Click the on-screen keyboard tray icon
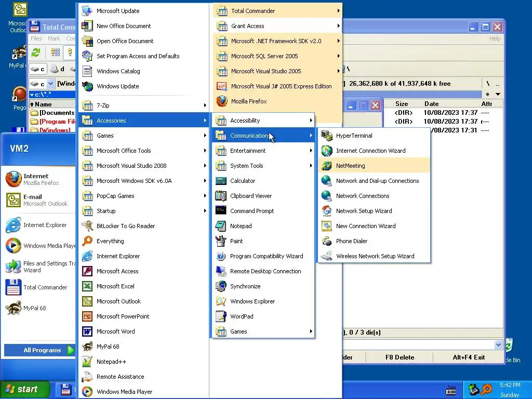 [x=451, y=390]
